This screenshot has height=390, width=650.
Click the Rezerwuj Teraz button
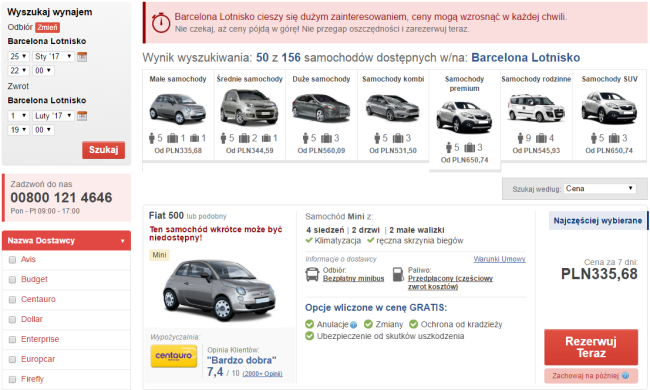(x=591, y=347)
